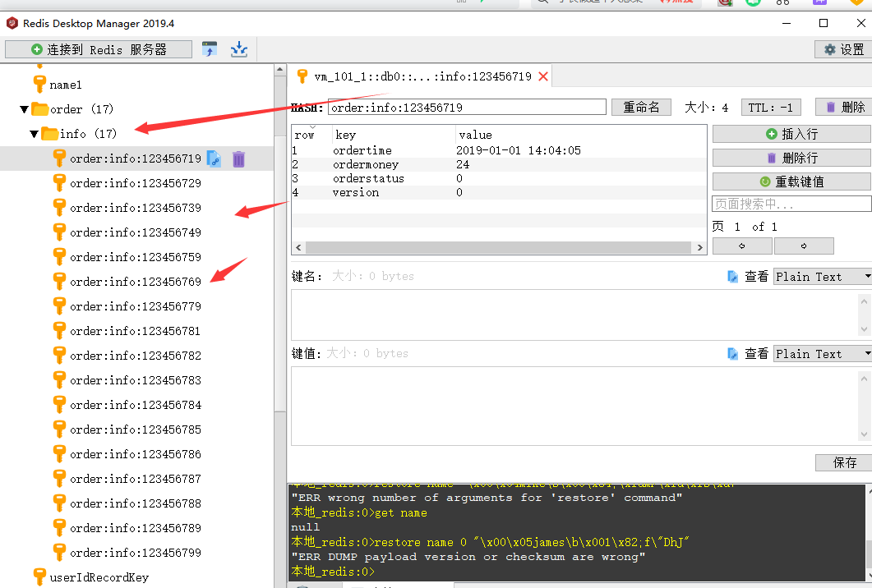This screenshot has height=588, width=872.
Task: Select the version row
Action: click(499, 192)
